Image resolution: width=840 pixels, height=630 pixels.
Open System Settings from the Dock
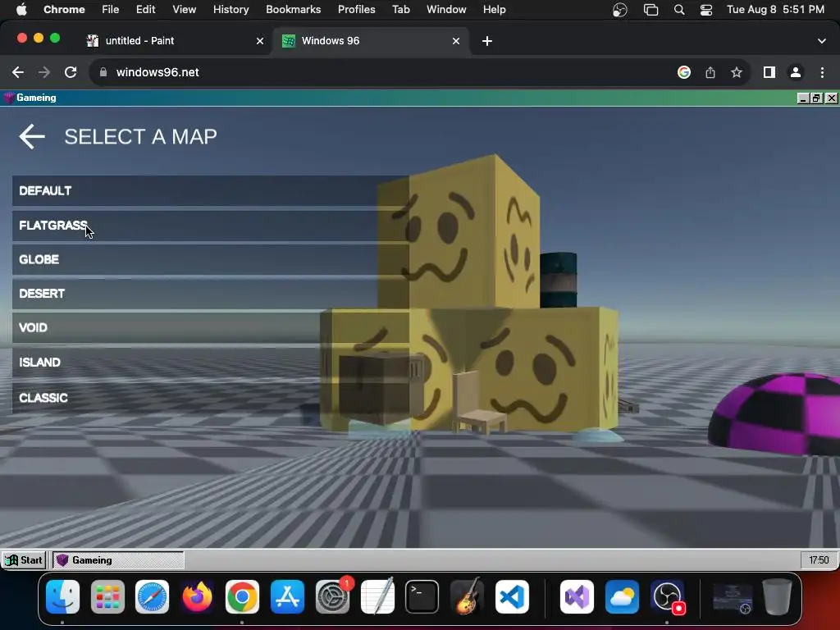pos(332,597)
